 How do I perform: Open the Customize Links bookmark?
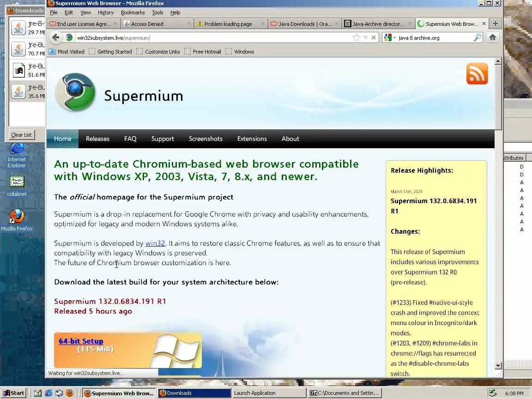[158, 52]
